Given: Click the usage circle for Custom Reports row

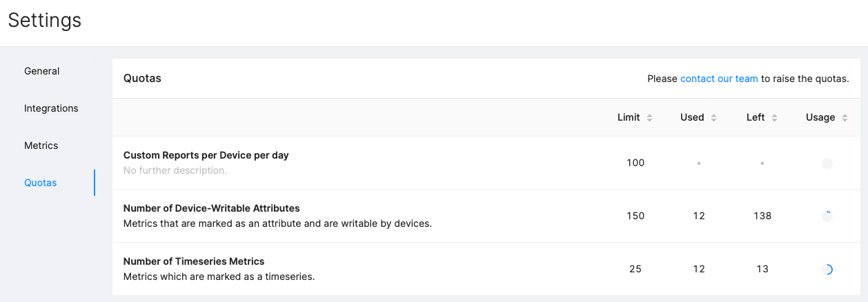Looking at the screenshot, I should pos(827,163).
